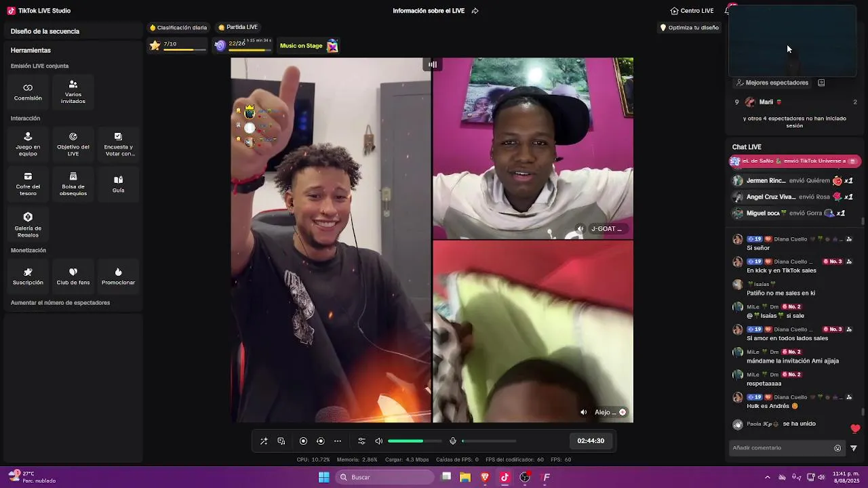The image size is (868, 488).
Task: Open Suscripción monetization option
Action: (28, 277)
